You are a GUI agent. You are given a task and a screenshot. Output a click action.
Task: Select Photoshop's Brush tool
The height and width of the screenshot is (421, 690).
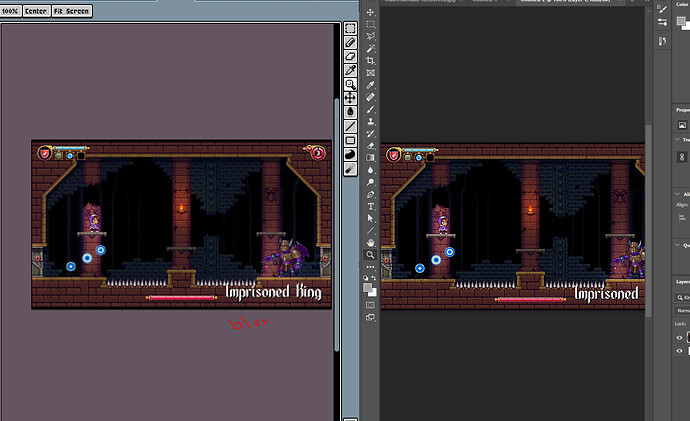pos(371,110)
